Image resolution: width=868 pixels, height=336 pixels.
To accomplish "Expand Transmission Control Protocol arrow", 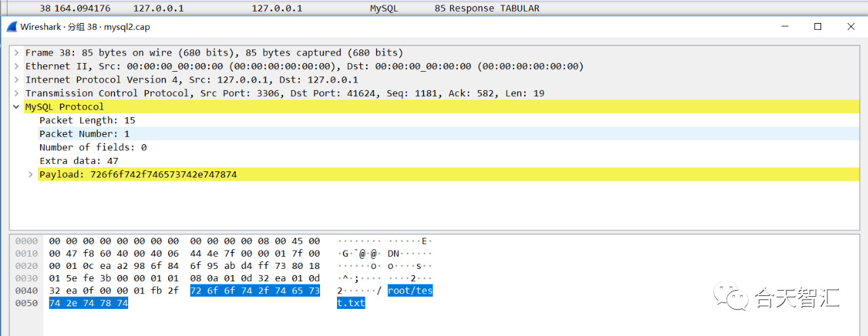I will (x=16, y=93).
